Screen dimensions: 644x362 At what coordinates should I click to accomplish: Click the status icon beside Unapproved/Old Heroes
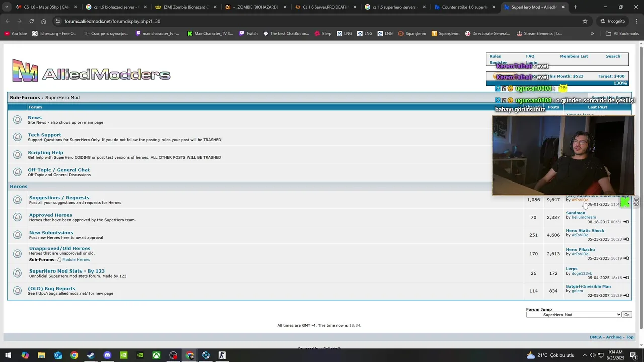[17, 253]
